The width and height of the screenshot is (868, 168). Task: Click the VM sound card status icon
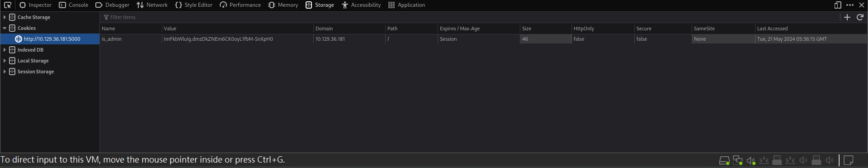click(x=751, y=160)
